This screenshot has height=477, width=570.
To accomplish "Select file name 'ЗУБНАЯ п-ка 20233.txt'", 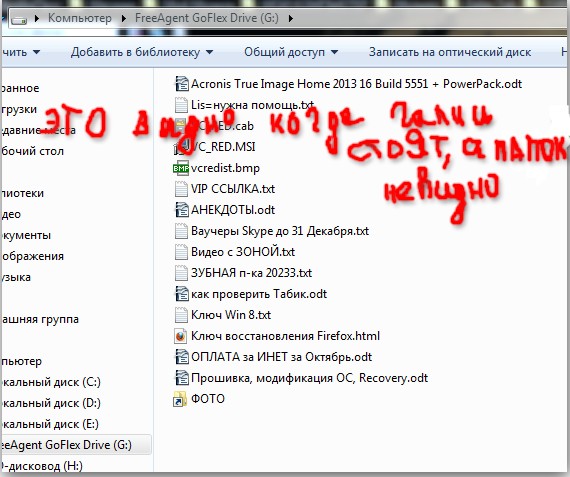I will (251, 273).
